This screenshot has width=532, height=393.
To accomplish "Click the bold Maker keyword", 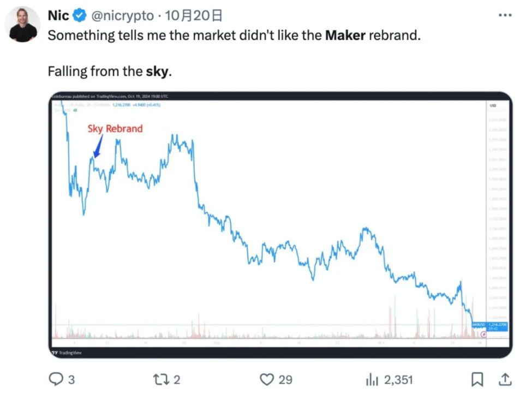I will click(345, 36).
